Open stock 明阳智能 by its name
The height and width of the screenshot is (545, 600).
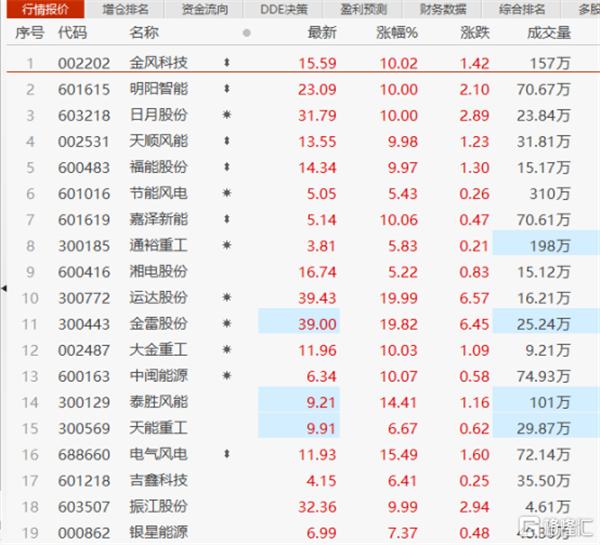158,89
